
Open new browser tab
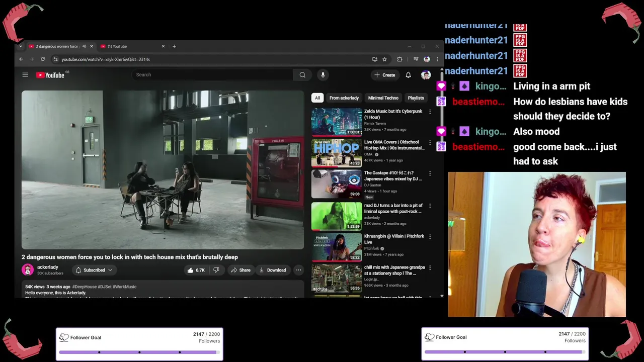[174, 46]
